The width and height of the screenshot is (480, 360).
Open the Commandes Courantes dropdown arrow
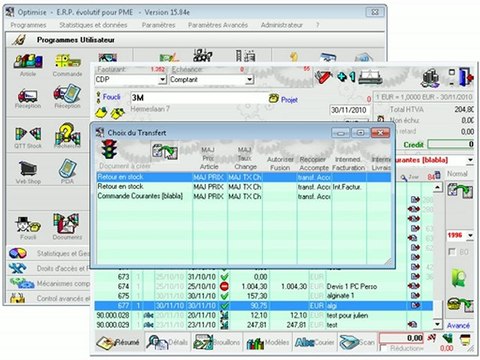pyautogui.click(x=470, y=160)
